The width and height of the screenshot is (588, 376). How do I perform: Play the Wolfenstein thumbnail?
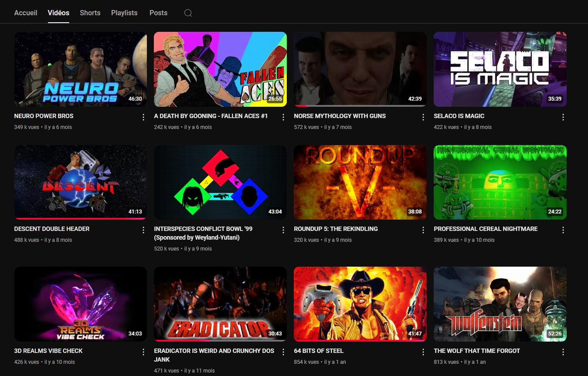[x=500, y=304]
